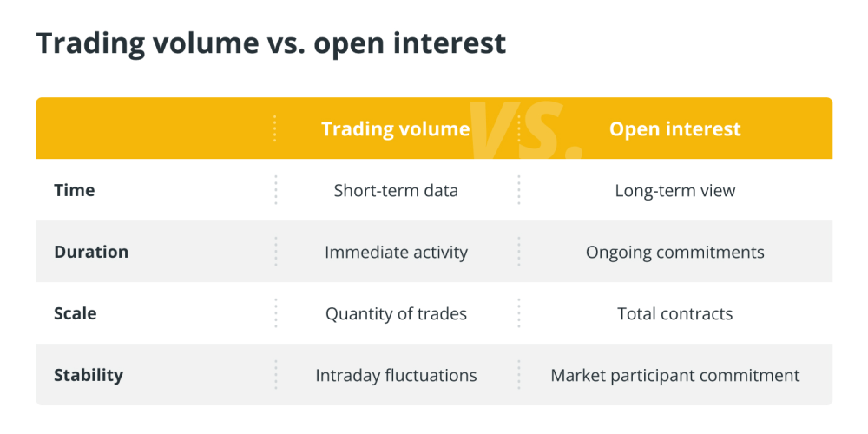Select the 'Ongoing commitments' cell
This screenshot has width=868, height=434.
click(x=674, y=253)
